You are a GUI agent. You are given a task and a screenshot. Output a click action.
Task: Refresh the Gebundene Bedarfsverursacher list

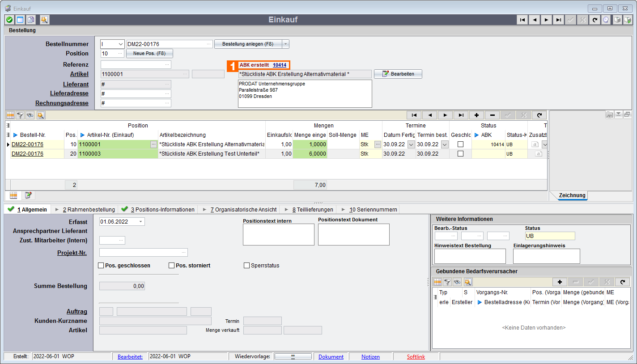pos(622,282)
